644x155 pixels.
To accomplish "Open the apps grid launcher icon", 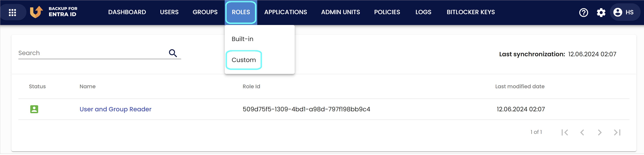I will coord(12,12).
